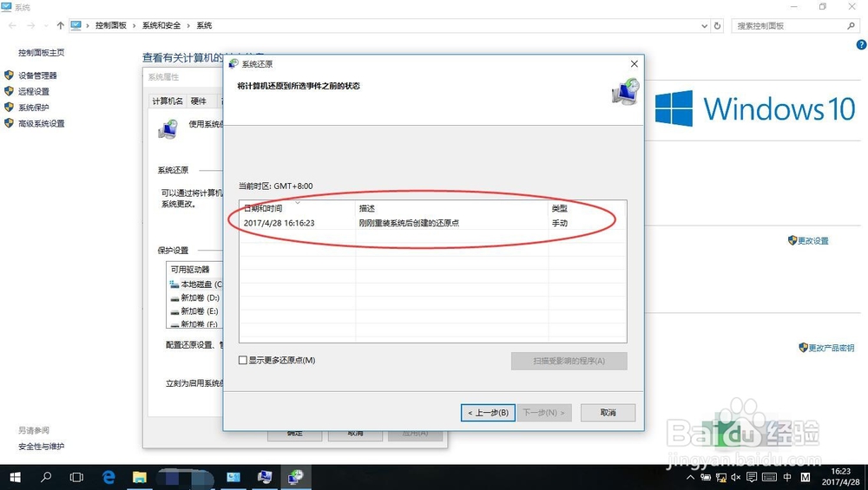Image resolution: width=868 pixels, height=490 pixels.
Task: Cancel the System Restore wizard
Action: click(x=608, y=413)
